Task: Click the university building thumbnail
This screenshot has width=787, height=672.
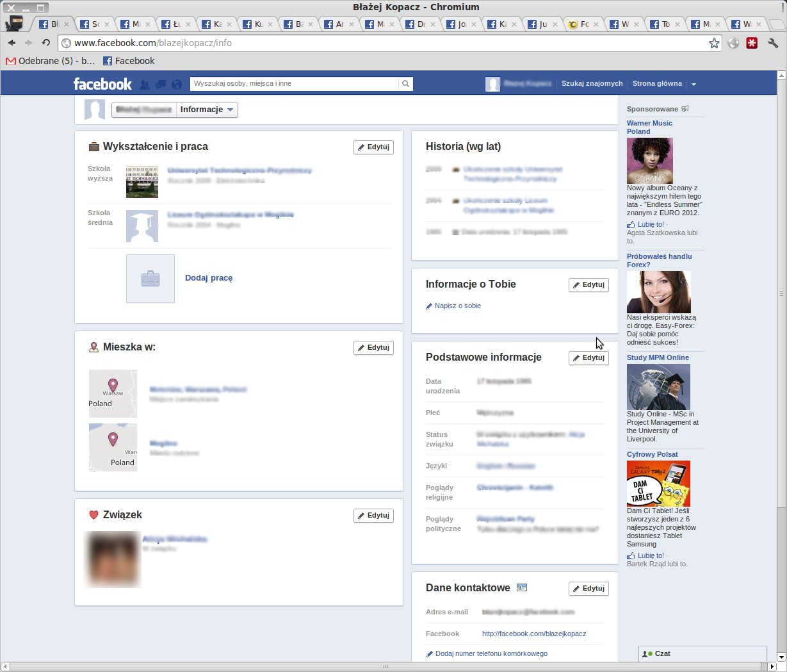Action: (142, 181)
